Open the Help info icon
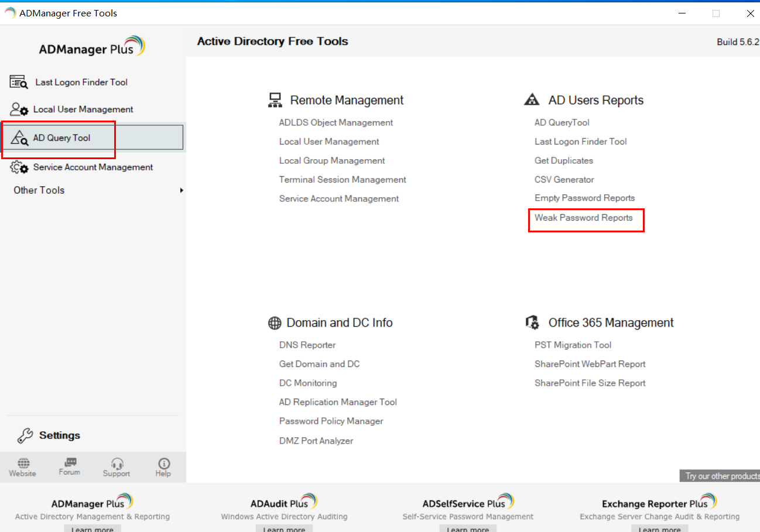 pos(164,463)
